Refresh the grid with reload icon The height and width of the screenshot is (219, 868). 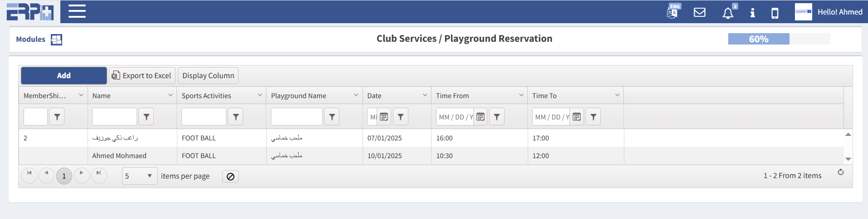[x=841, y=172]
